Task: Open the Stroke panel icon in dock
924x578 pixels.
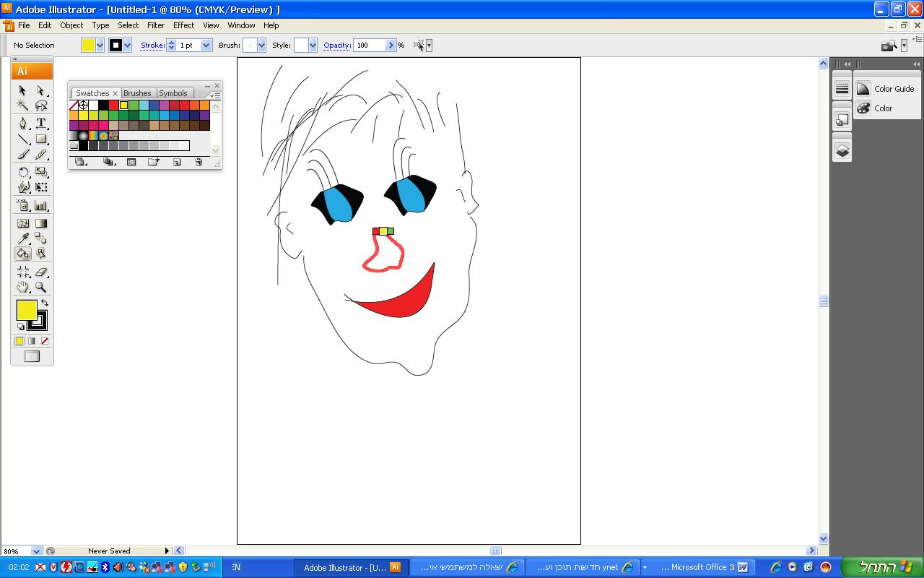Action: (x=842, y=89)
